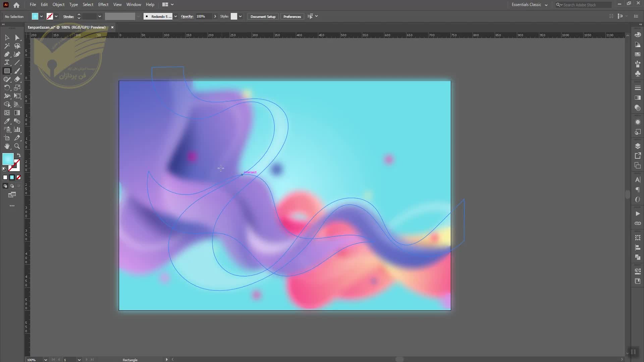Pick the Eyedropper tool
The image size is (644, 362).
[7, 121]
